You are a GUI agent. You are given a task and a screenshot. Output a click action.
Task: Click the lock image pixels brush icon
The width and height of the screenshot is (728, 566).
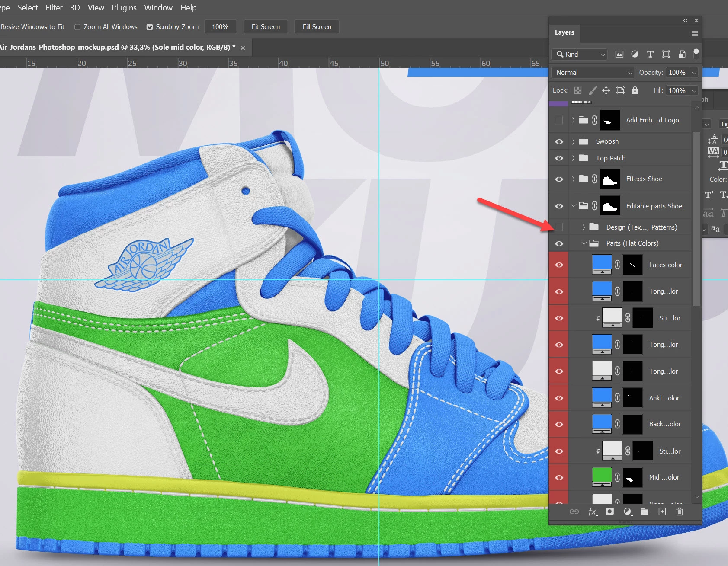592,90
